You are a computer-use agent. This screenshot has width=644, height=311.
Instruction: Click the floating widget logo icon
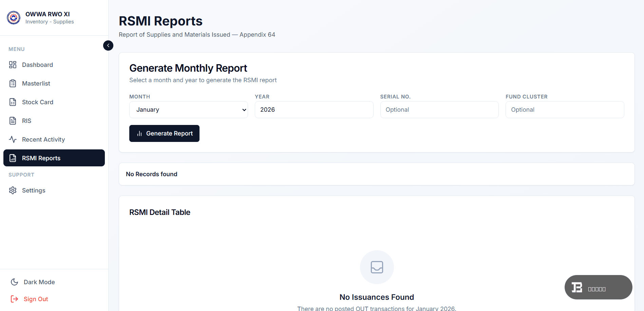(x=577, y=287)
